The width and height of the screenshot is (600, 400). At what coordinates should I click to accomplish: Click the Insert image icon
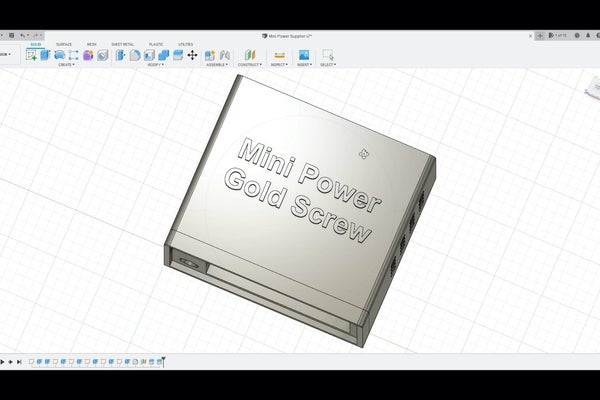304,55
